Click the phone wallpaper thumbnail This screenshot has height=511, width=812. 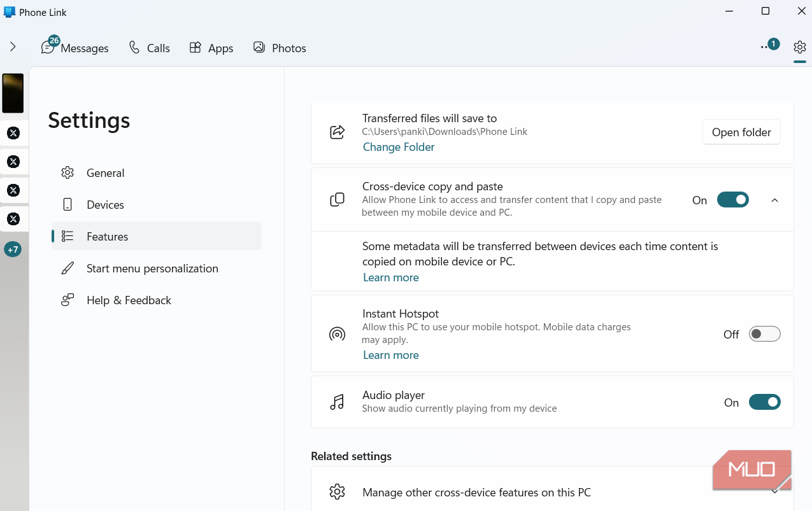(13, 93)
